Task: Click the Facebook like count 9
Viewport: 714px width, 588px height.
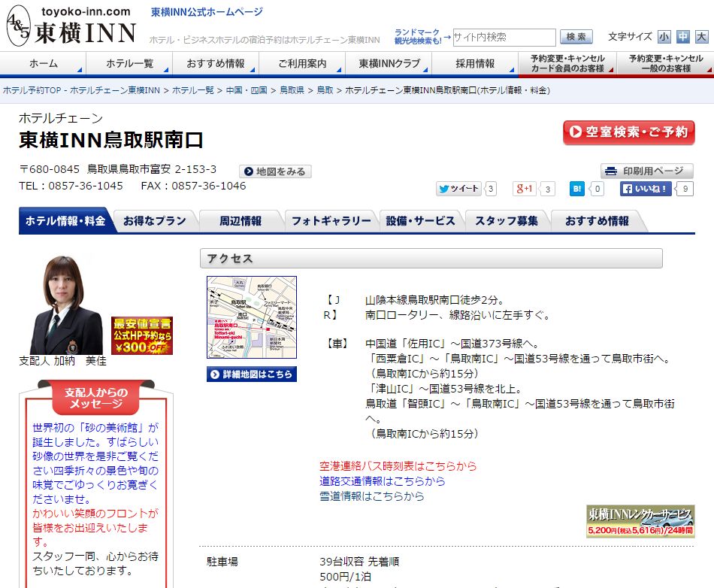Action: coord(685,189)
